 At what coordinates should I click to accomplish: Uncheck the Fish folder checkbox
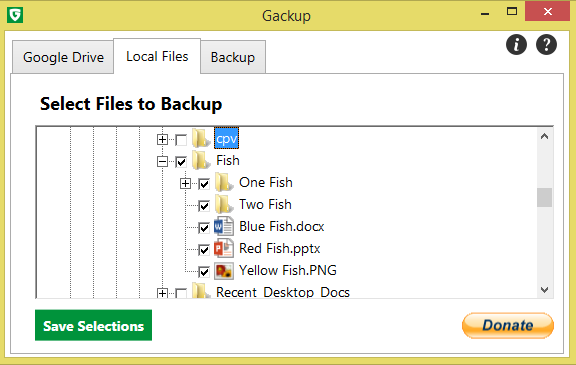point(181,162)
